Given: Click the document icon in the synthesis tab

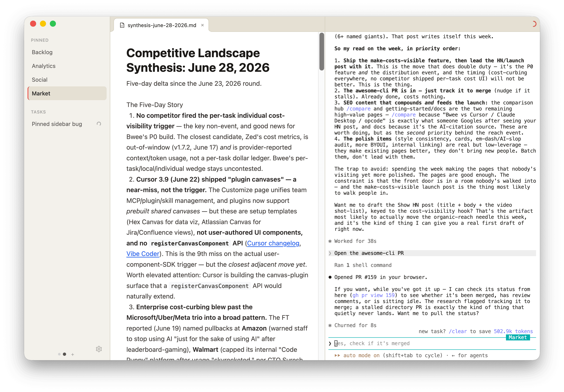Looking at the screenshot, I should tap(122, 25).
